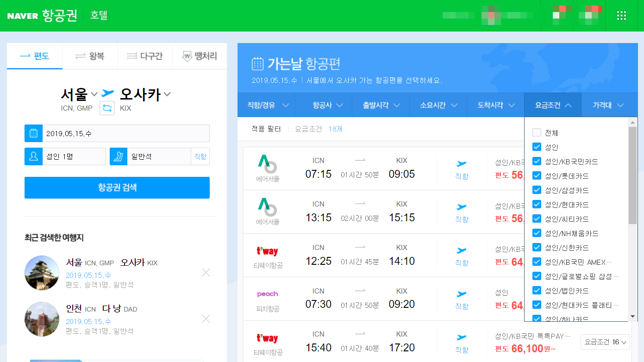Click the Peach airline logo
The height and width of the screenshot is (362, 644).
pyautogui.click(x=267, y=294)
